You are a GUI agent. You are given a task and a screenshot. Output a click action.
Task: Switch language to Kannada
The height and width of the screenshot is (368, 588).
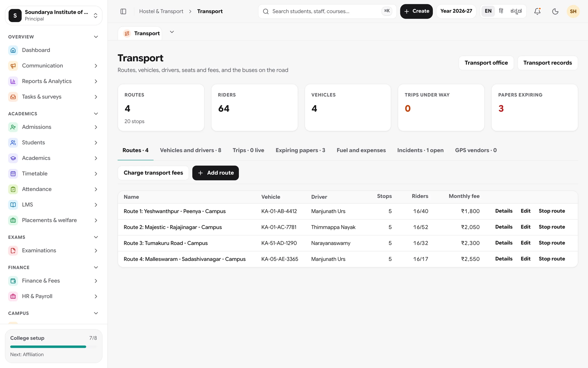[x=516, y=11]
